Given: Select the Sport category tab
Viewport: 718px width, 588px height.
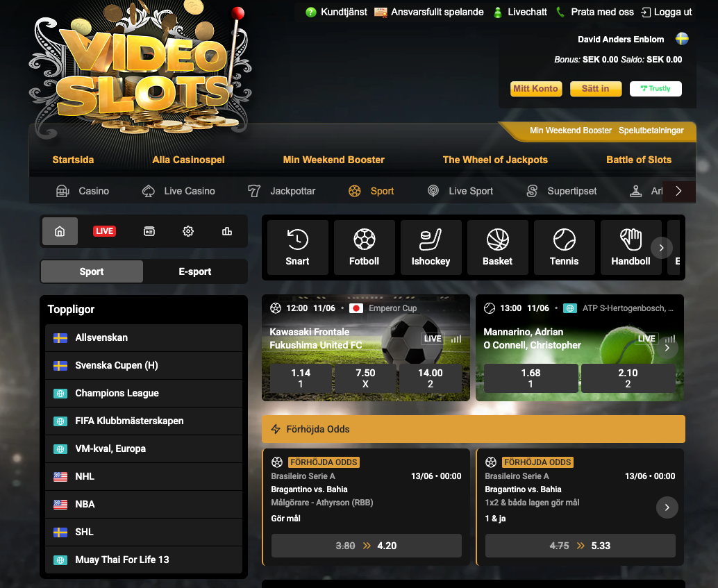Looking at the screenshot, I should tap(371, 191).
